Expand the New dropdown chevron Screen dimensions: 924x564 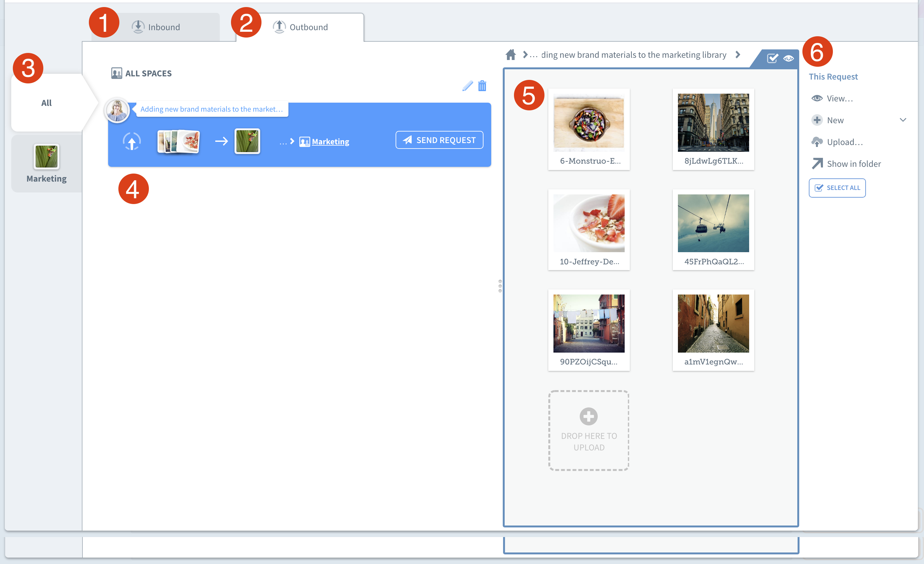tap(903, 120)
